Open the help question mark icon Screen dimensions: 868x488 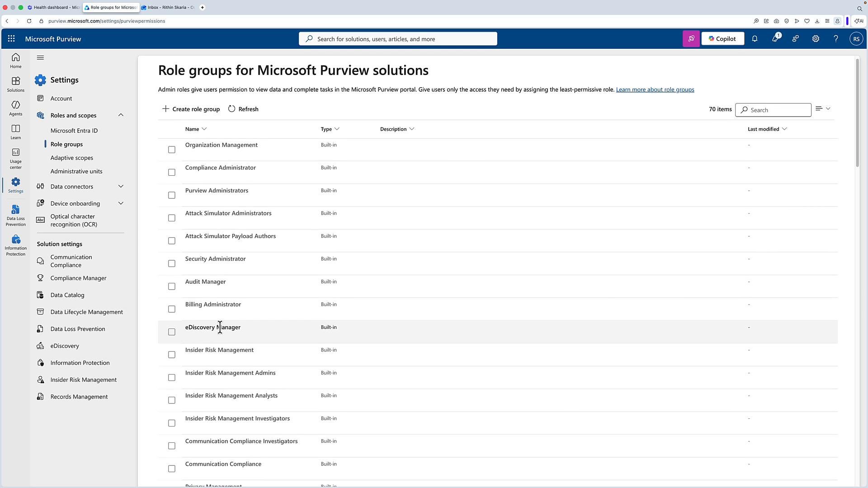[836, 39]
